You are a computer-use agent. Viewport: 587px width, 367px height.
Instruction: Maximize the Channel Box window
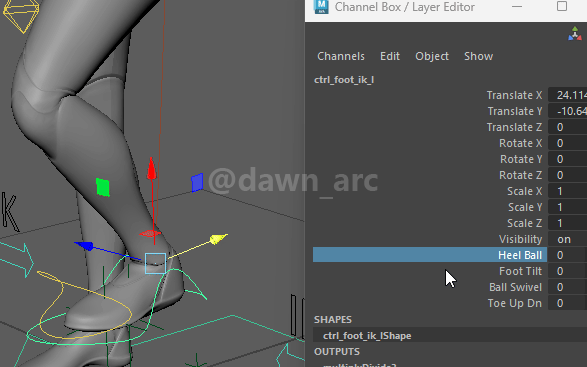[x=562, y=6]
